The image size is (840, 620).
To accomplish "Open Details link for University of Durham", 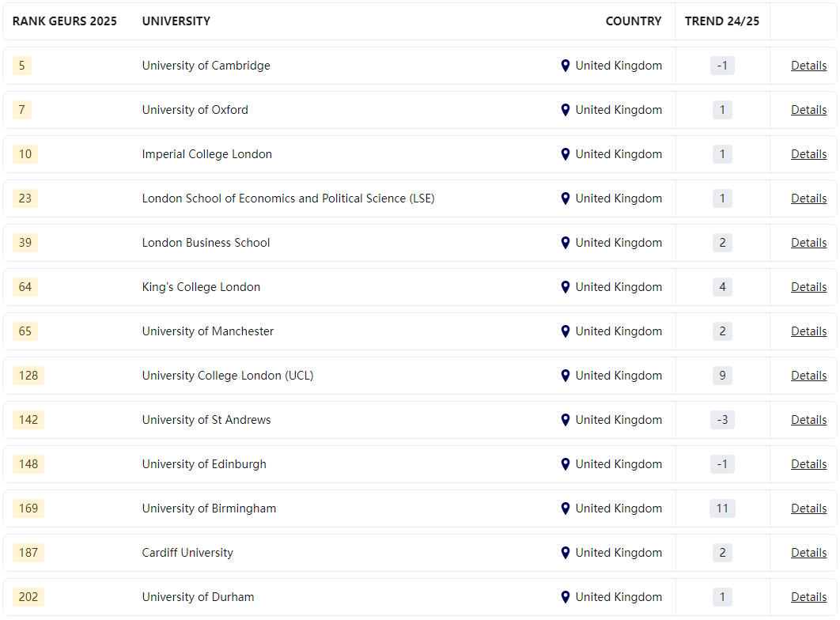I will 808,597.
